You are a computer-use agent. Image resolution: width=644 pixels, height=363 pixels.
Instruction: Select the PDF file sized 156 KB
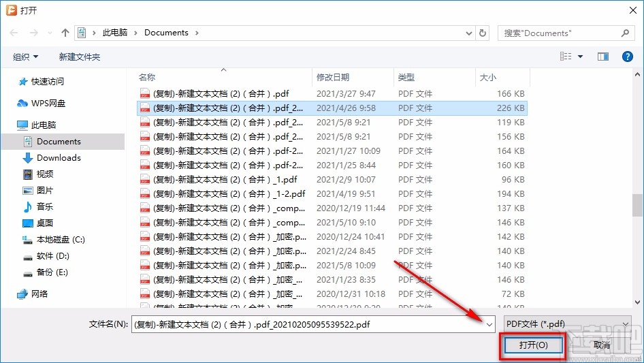pos(332,137)
